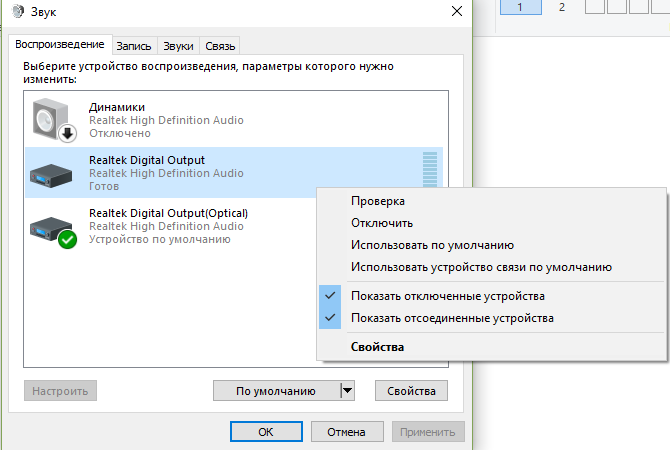Screen dimensions: 670x450
Task: Select Использовать устройство связи по умолчанию
Action: click(x=491, y=267)
